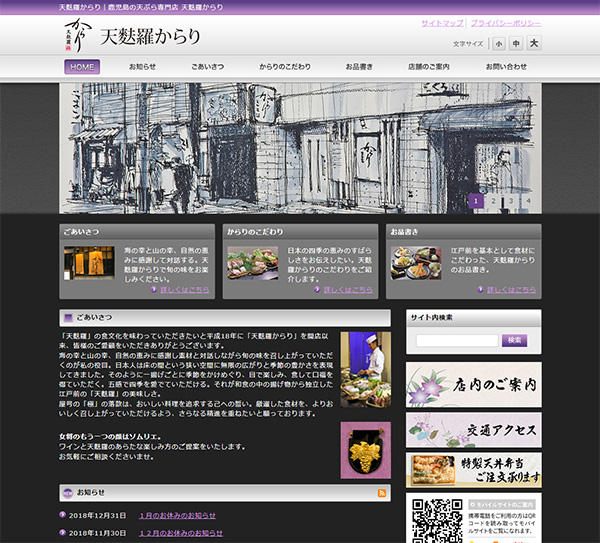Open the 1月のお休みのお知らせ news link
The height and width of the screenshot is (543, 600).
[x=177, y=515]
